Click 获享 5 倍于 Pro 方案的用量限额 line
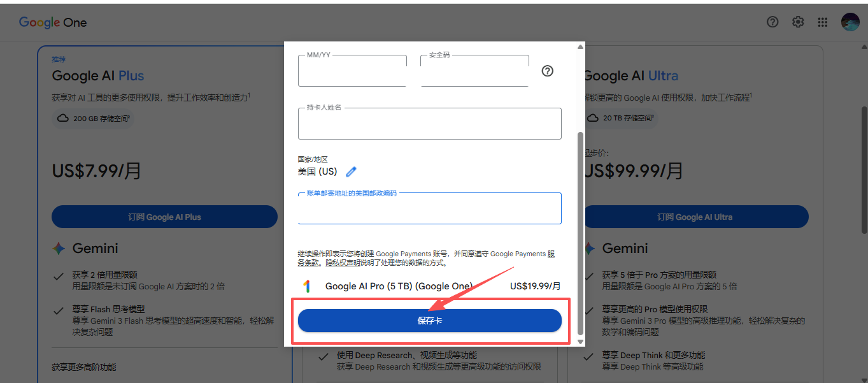The width and height of the screenshot is (868, 383). (x=659, y=275)
